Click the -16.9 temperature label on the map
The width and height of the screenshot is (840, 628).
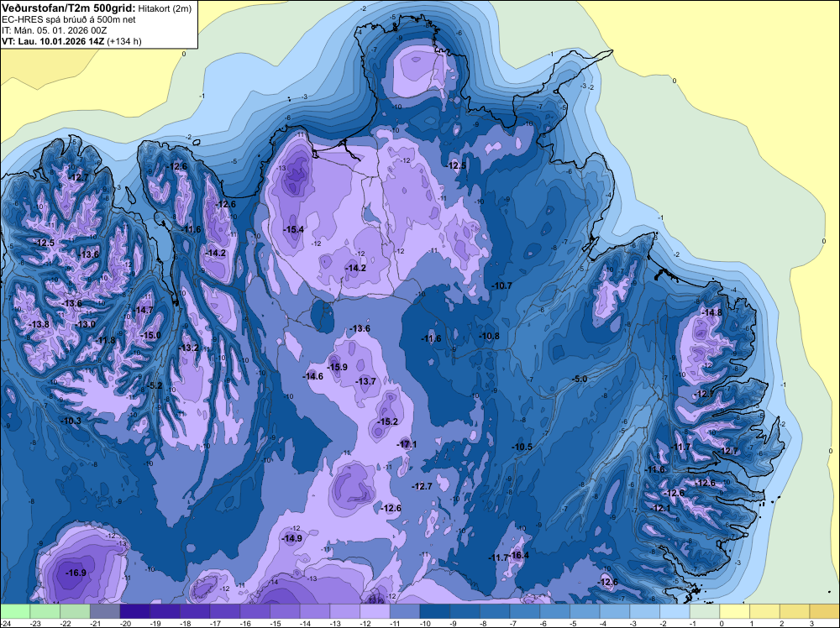click(x=76, y=573)
